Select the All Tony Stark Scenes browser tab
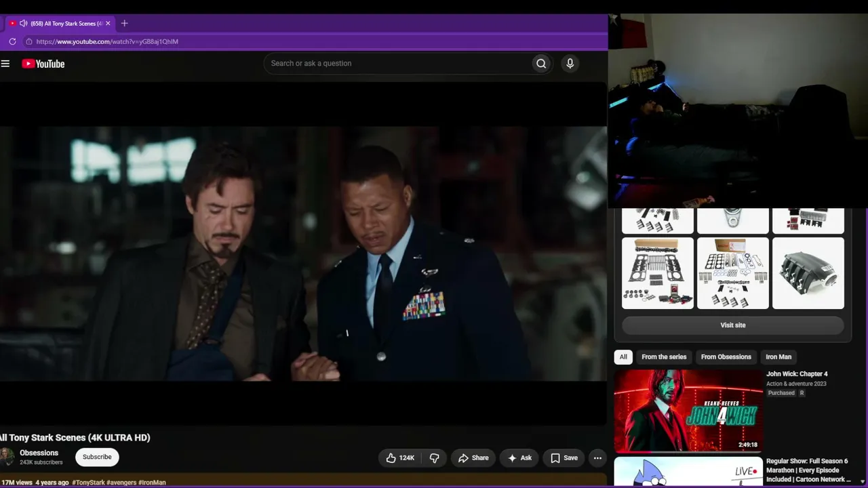The width and height of the screenshot is (868, 488). [x=60, y=23]
